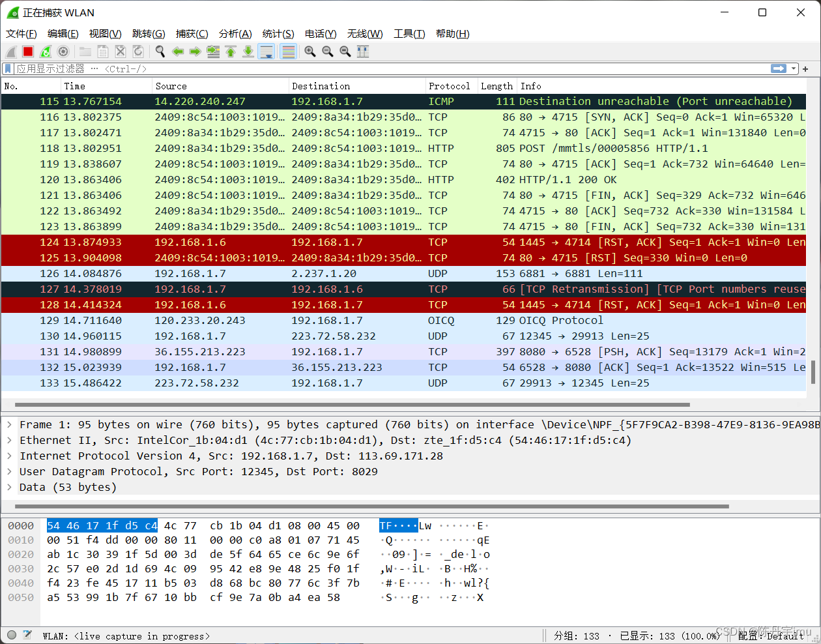Sort packets by No. column header
Viewport: 821px width, 644px height.
pos(31,86)
